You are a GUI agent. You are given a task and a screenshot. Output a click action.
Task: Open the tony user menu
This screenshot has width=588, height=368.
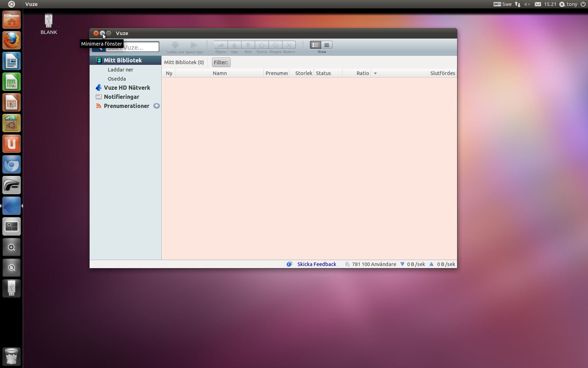click(568, 4)
